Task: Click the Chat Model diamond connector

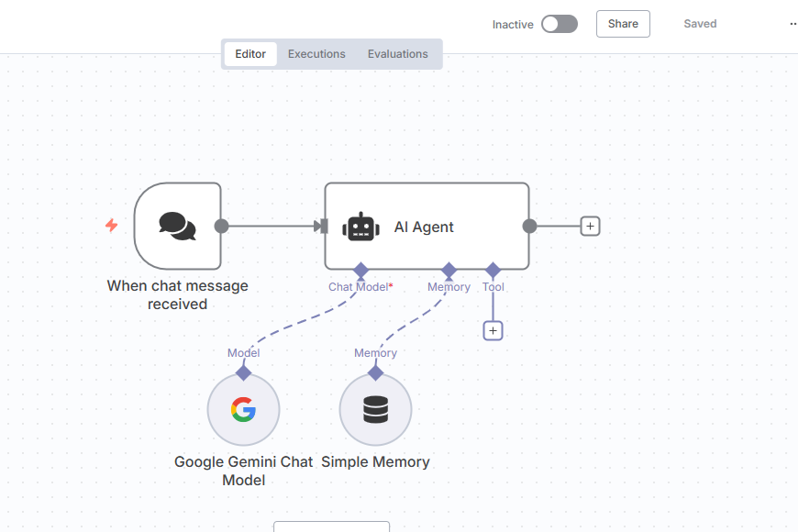Action: [x=360, y=270]
